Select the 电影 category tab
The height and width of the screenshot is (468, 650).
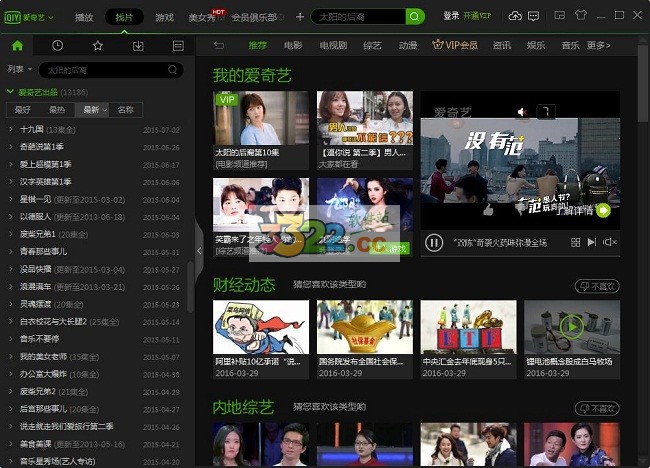click(x=292, y=45)
